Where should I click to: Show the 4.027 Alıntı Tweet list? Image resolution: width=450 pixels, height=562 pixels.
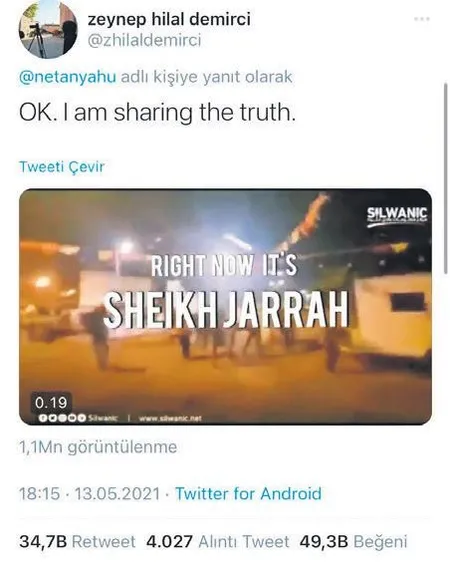(217, 541)
